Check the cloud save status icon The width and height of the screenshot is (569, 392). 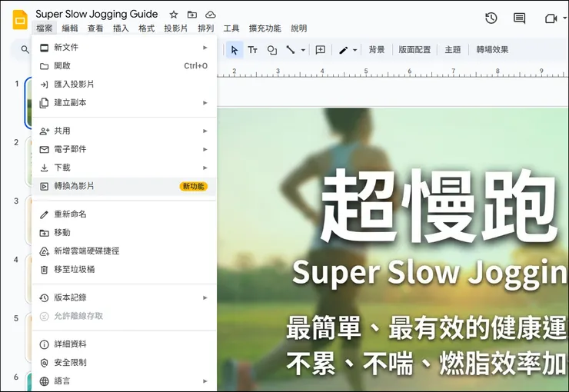211,15
